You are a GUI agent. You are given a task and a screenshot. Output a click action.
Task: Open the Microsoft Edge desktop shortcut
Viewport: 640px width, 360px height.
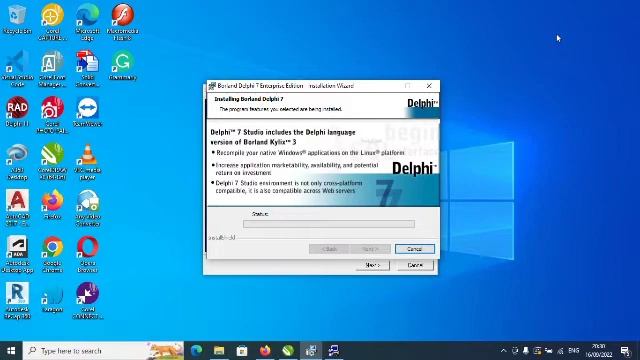click(87, 22)
